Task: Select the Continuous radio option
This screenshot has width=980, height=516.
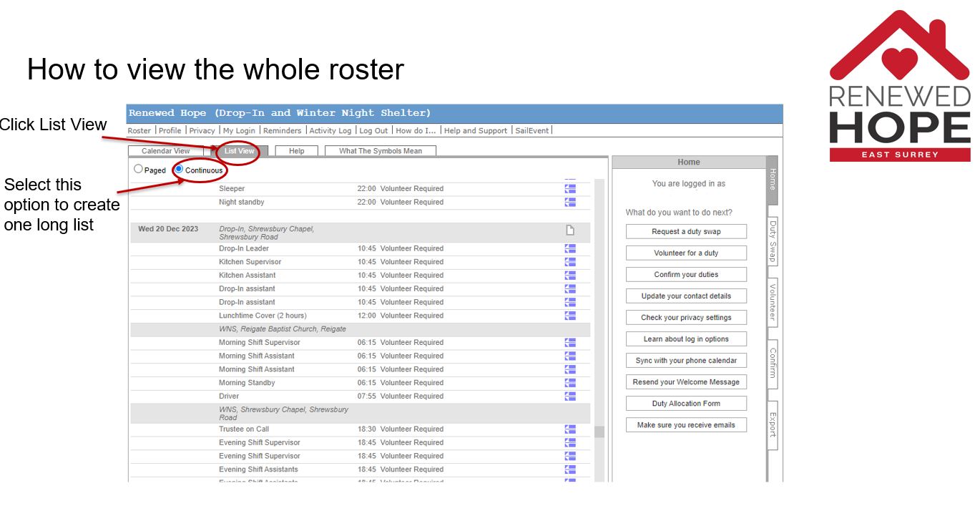Action: pyautogui.click(x=180, y=170)
